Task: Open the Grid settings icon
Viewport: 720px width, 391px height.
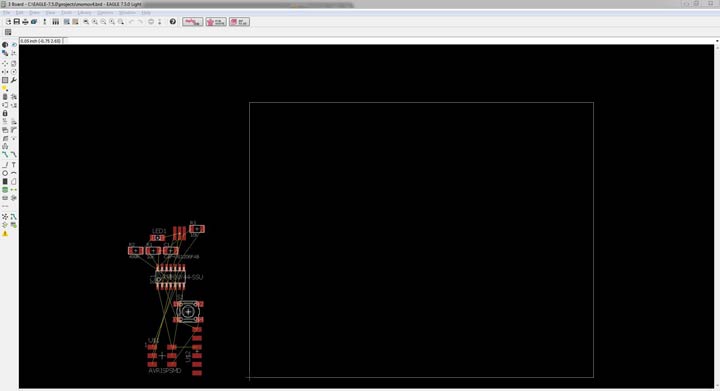Action: pos(8,32)
